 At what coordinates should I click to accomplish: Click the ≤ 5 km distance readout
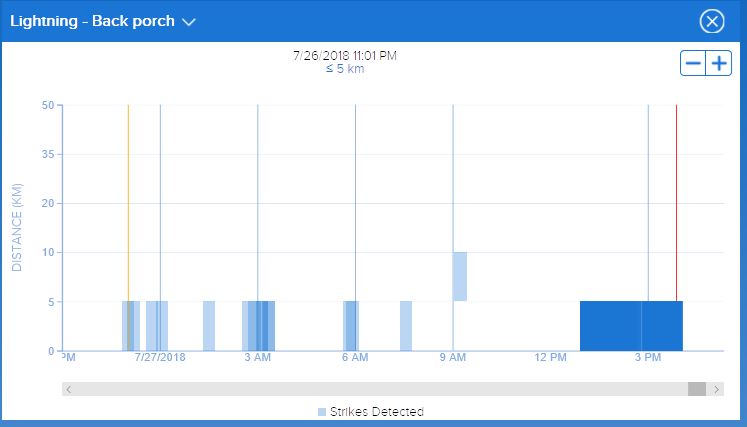[x=345, y=69]
